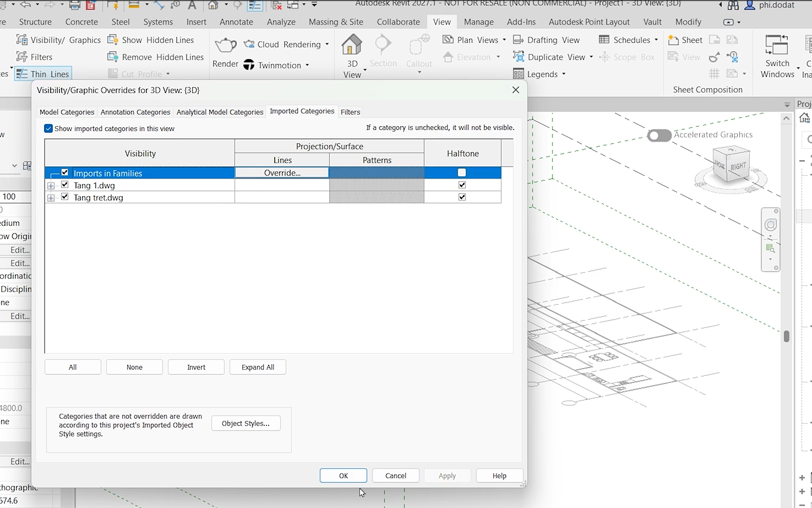The width and height of the screenshot is (812, 508).
Task: Switch to the Annotation Categories tab
Action: tap(135, 112)
